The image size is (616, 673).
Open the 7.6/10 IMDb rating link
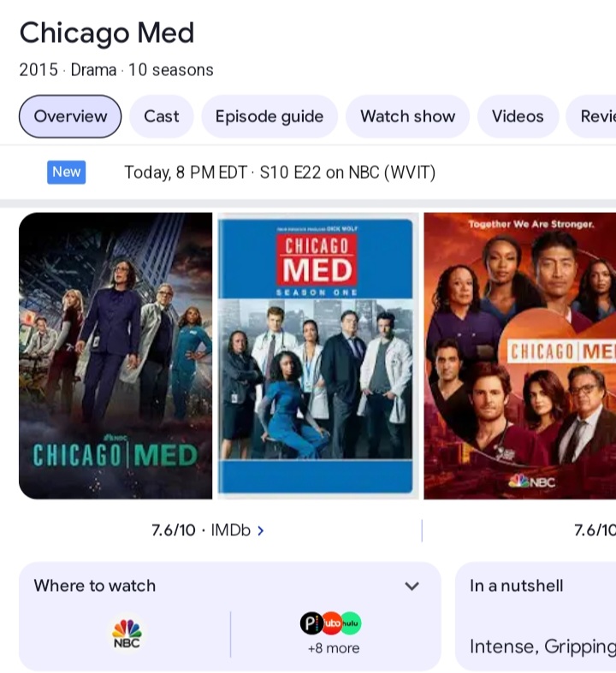201,530
